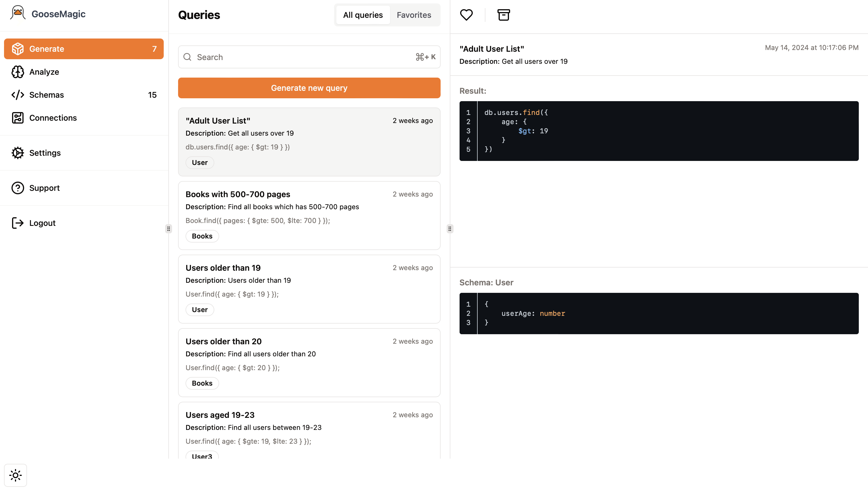Open the Support help icon
Image resolution: width=868 pixels, height=496 pixels.
(x=18, y=188)
